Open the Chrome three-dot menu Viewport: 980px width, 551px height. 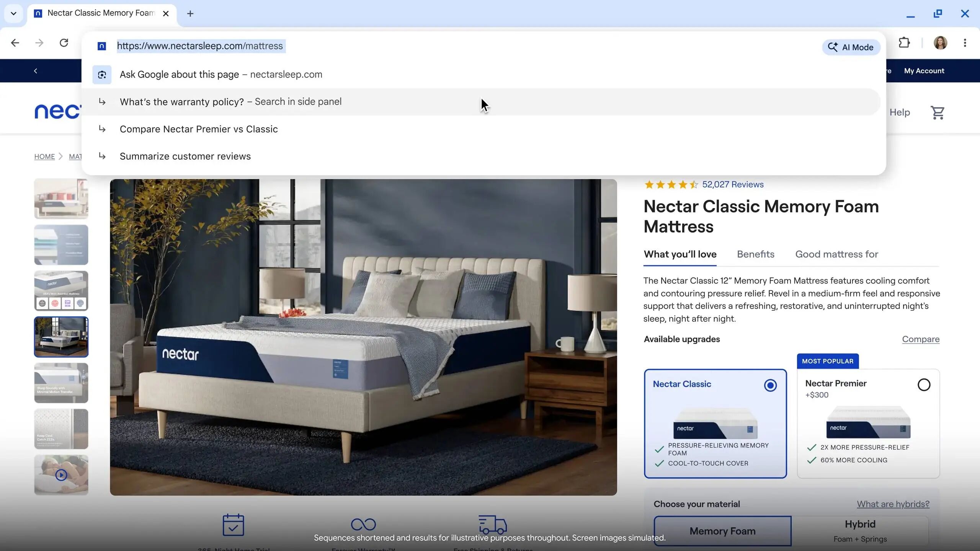(965, 42)
